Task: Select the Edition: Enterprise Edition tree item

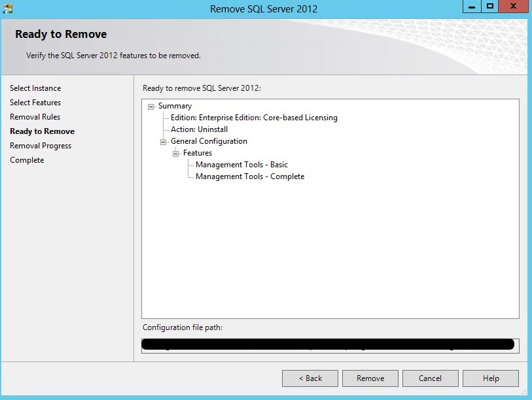Action: [254, 118]
